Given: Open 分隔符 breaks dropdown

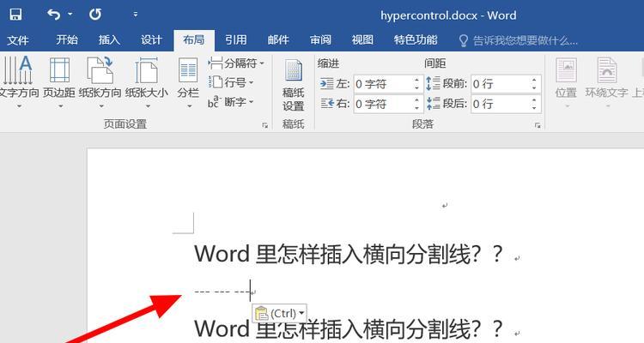Looking at the screenshot, I should tap(237, 63).
